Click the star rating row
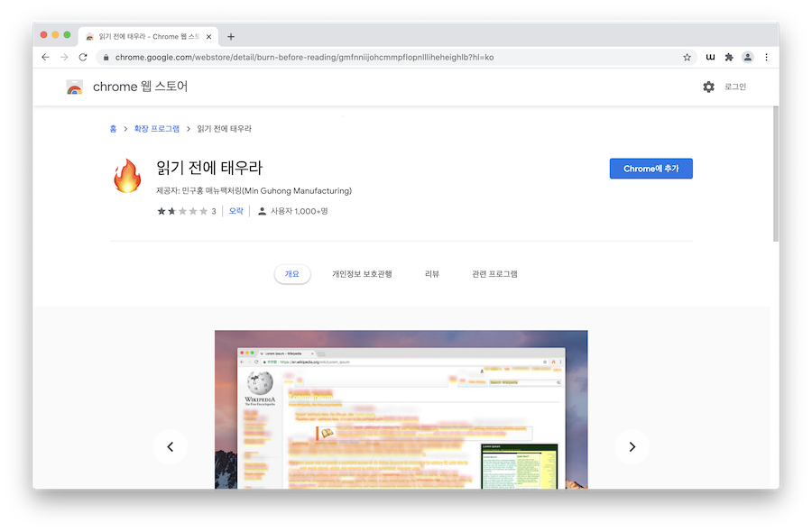The height and width of the screenshot is (532, 812). click(x=182, y=211)
